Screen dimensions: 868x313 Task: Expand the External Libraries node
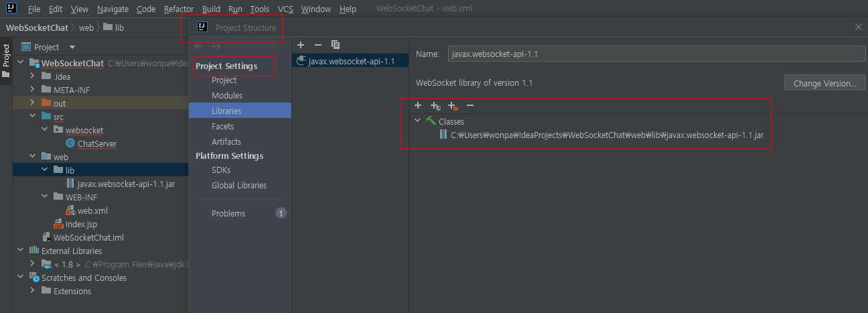click(x=22, y=251)
